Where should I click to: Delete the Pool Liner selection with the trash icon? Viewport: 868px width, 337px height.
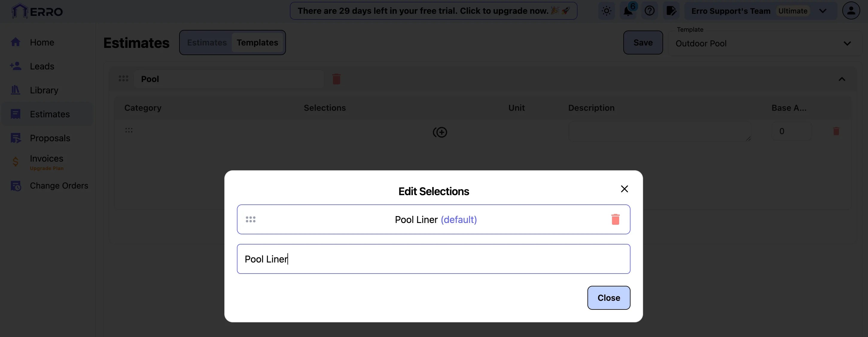[615, 219]
